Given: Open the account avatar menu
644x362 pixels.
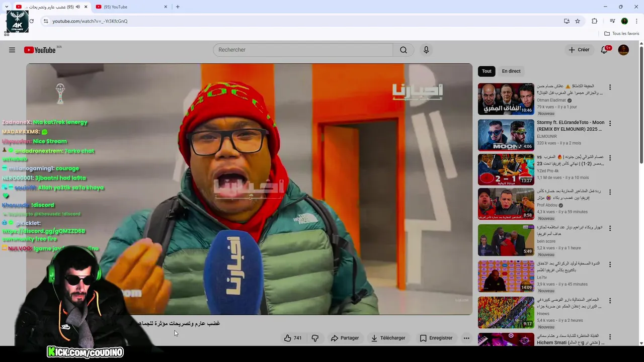Looking at the screenshot, I should [x=623, y=50].
